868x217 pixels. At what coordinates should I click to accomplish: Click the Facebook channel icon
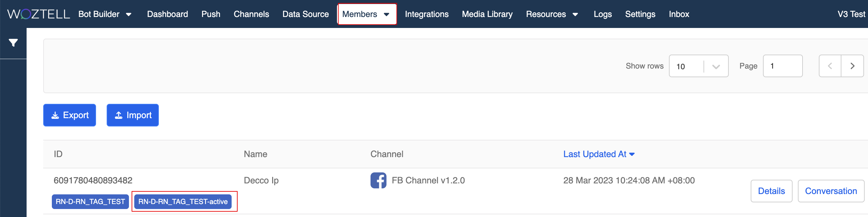point(378,180)
